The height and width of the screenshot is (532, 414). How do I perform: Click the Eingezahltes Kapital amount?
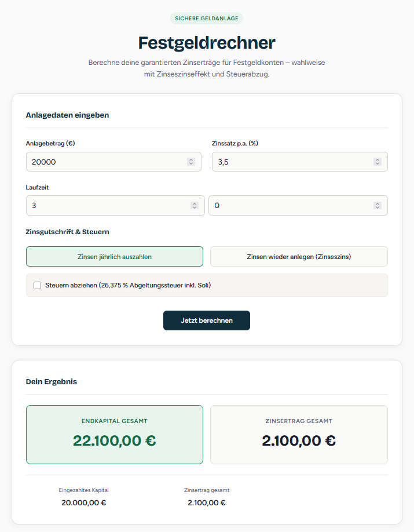tap(83, 502)
